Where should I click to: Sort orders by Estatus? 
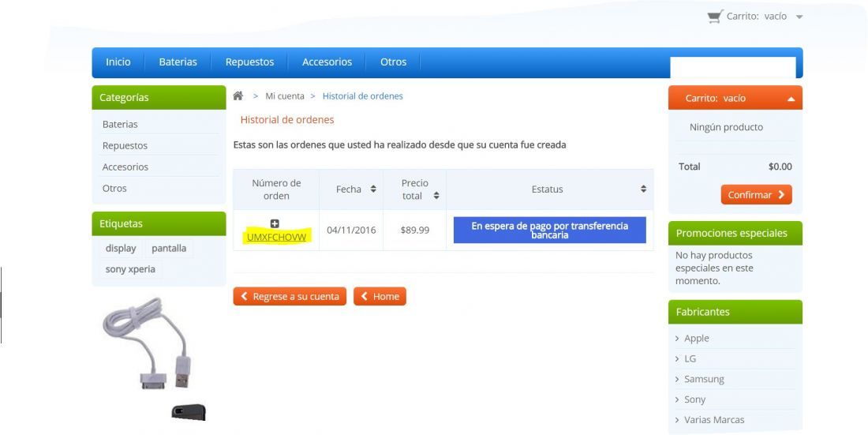click(x=643, y=189)
